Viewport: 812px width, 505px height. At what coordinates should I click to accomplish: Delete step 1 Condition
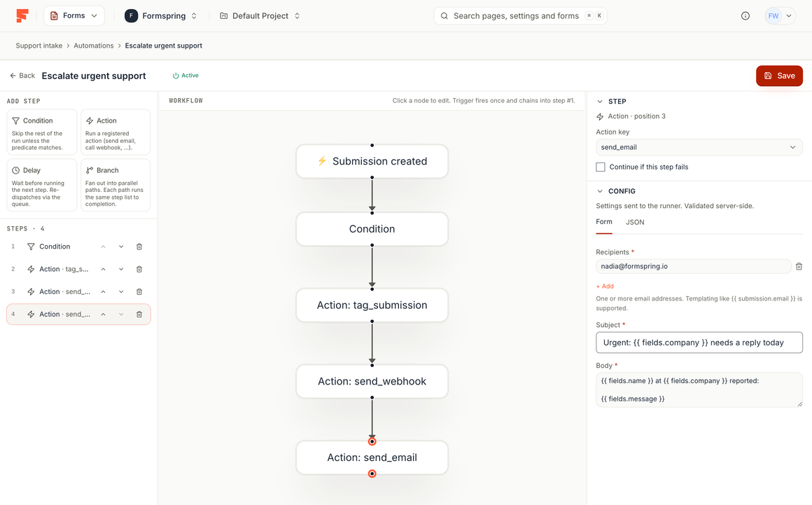tap(139, 247)
